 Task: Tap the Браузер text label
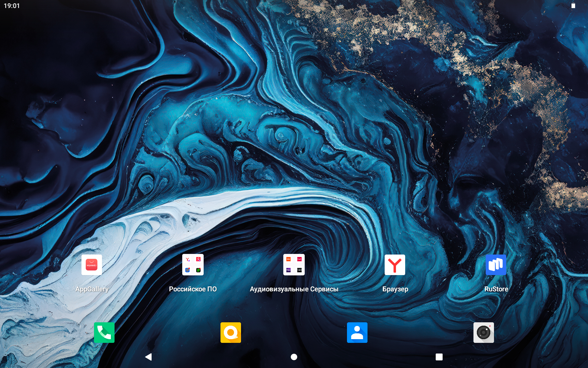coord(395,289)
